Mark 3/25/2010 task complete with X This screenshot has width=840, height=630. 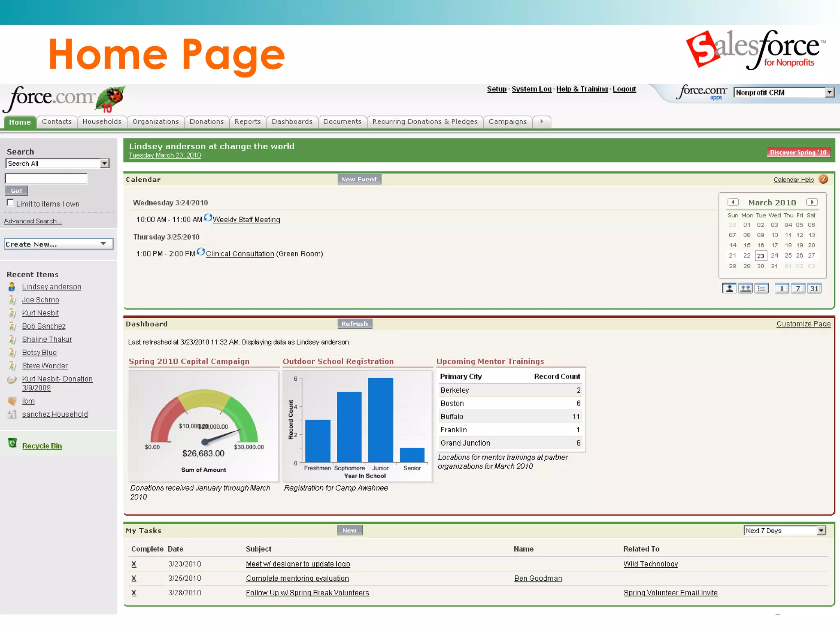tap(134, 578)
